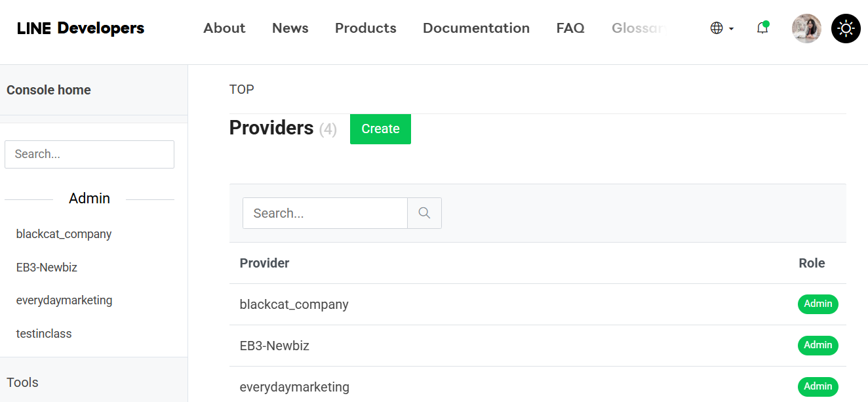Select EB3-Newbiz in the sidebar
This screenshot has height=402, width=868.
click(x=47, y=268)
